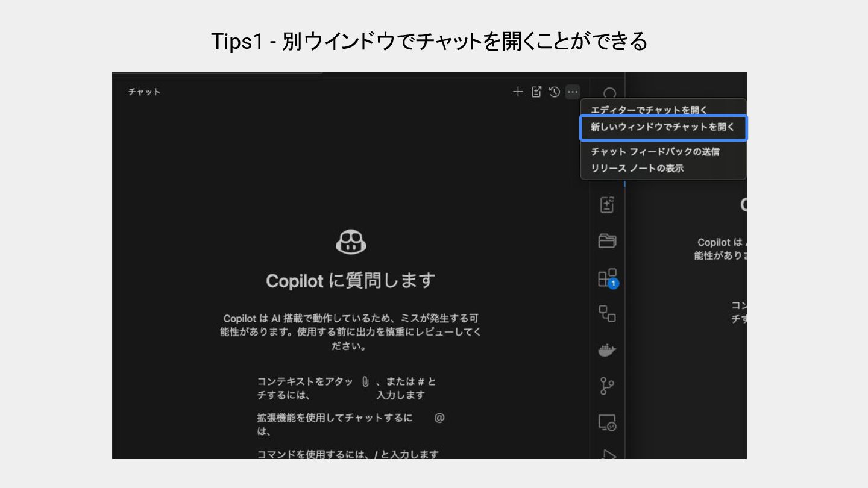
Task: Click the 'Copilot は AI 搭載で動作' disclaimer text
Action: click(x=351, y=332)
